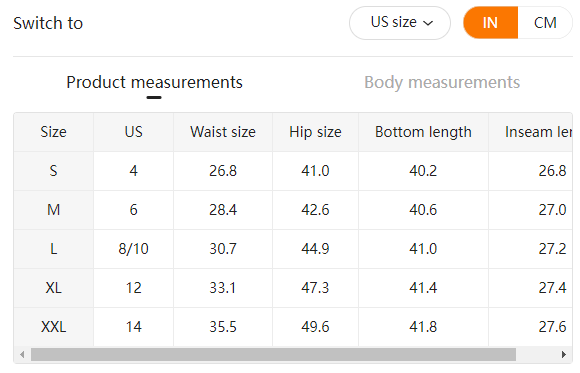
Task: Click the Switch to label
Action: tap(48, 23)
